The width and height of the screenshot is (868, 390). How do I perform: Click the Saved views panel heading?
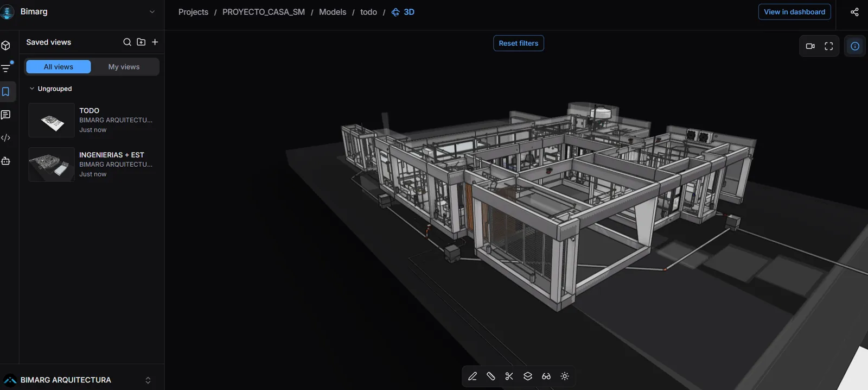[x=49, y=42]
